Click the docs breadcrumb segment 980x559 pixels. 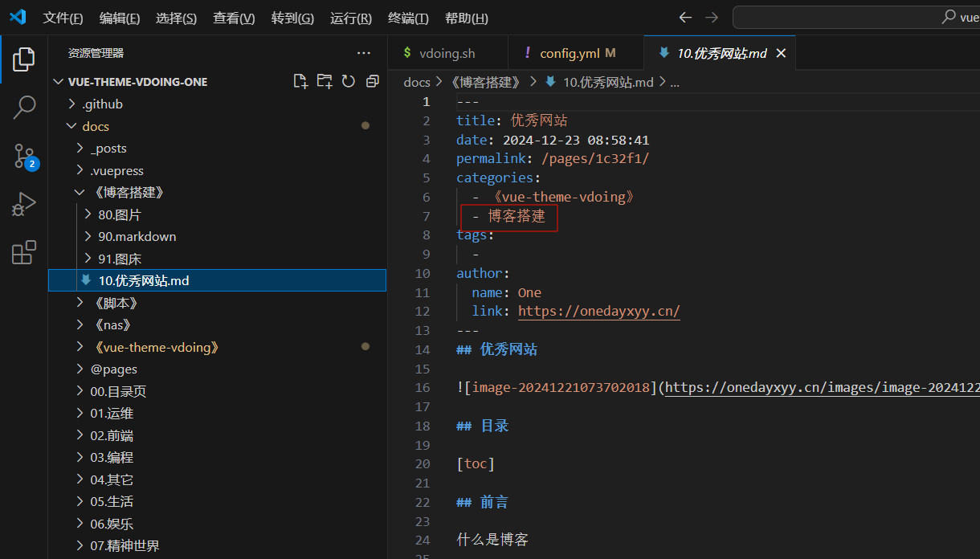coord(417,82)
